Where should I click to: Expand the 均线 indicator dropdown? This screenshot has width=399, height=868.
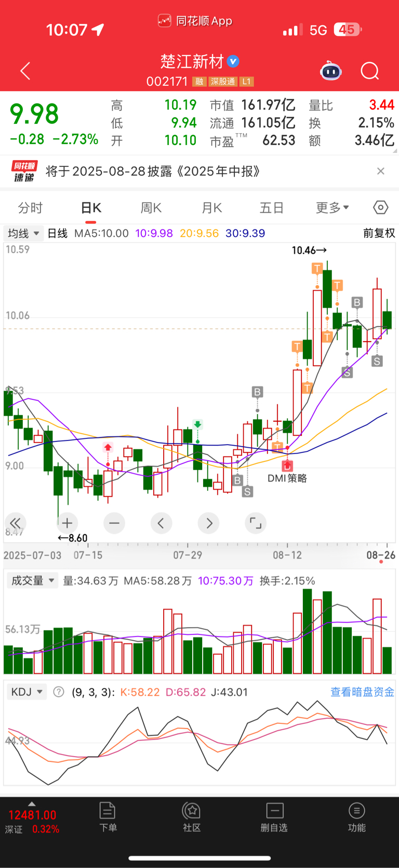pyautogui.click(x=23, y=234)
